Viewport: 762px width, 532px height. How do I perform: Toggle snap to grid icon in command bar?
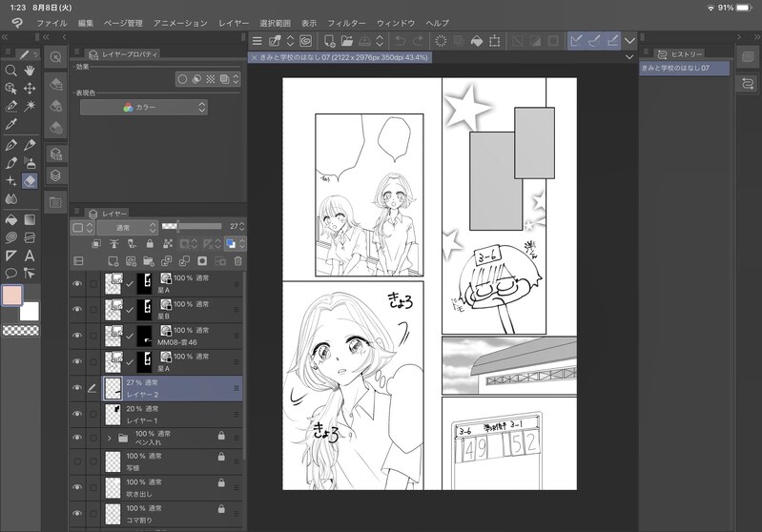tap(613, 41)
